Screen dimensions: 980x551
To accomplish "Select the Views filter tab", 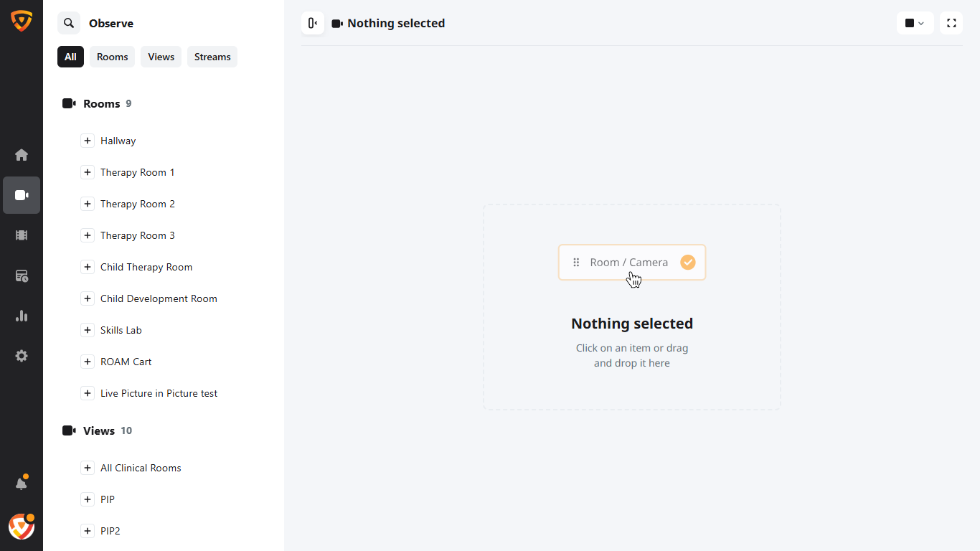I will tap(161, 57).
